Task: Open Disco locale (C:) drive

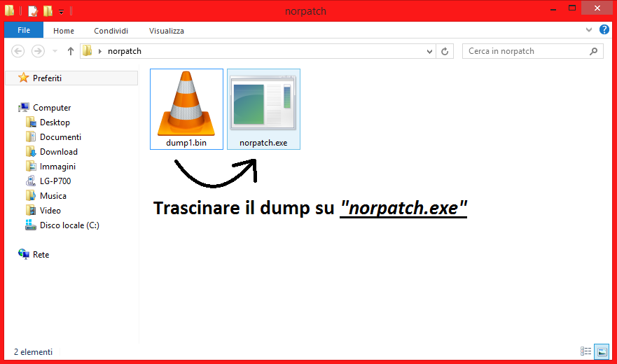Action: 69,225
